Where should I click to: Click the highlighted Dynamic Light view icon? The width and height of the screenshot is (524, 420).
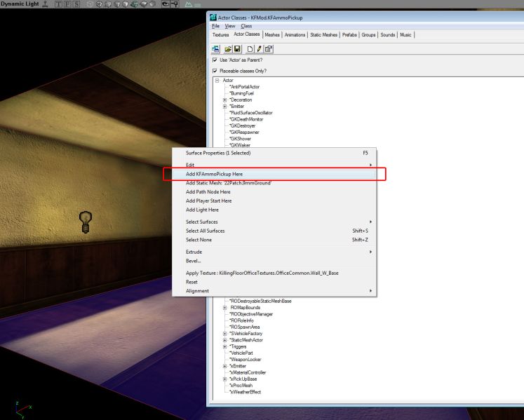[134, 4]
